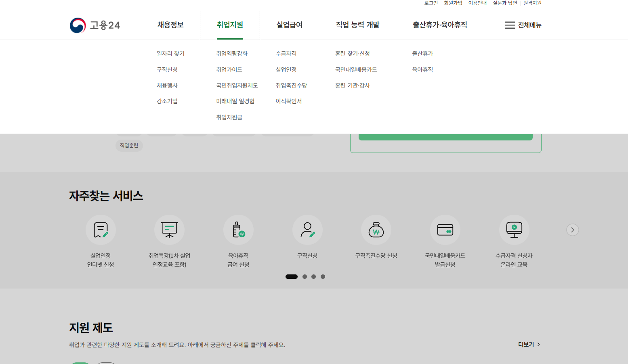Click the 로그인 link
The width and height of the screenshot is (628, 364).
[x=430, y=3]
